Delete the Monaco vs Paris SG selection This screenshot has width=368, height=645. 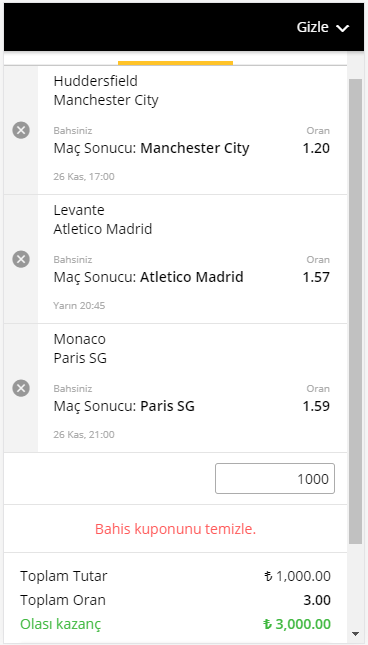tap(21, 388)
